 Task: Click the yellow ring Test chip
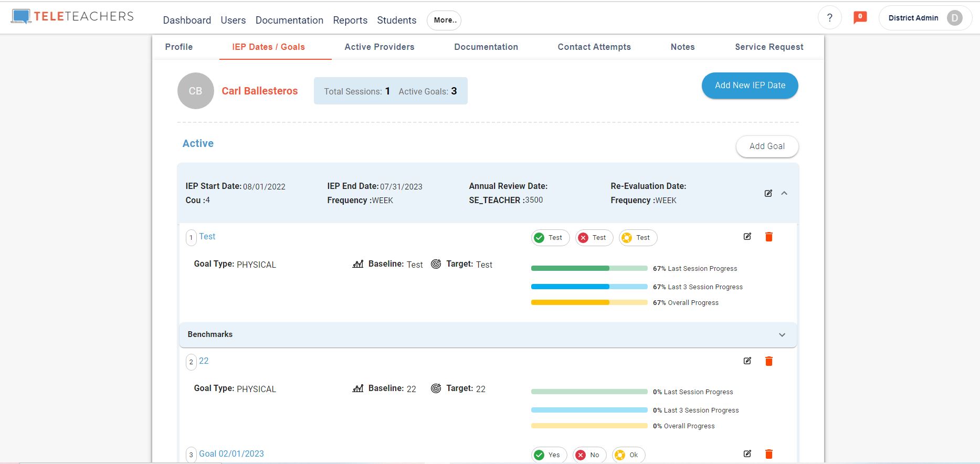638,238
